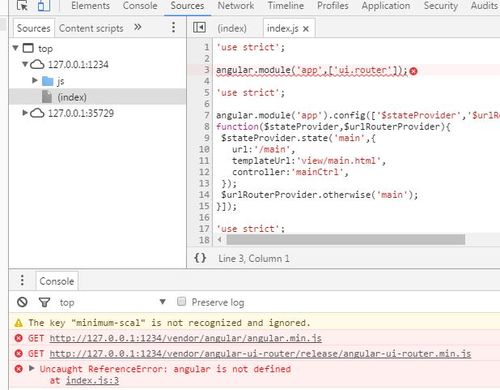
Task: Click 'Line 3, Column 1' status text
Action: (254, 258)
